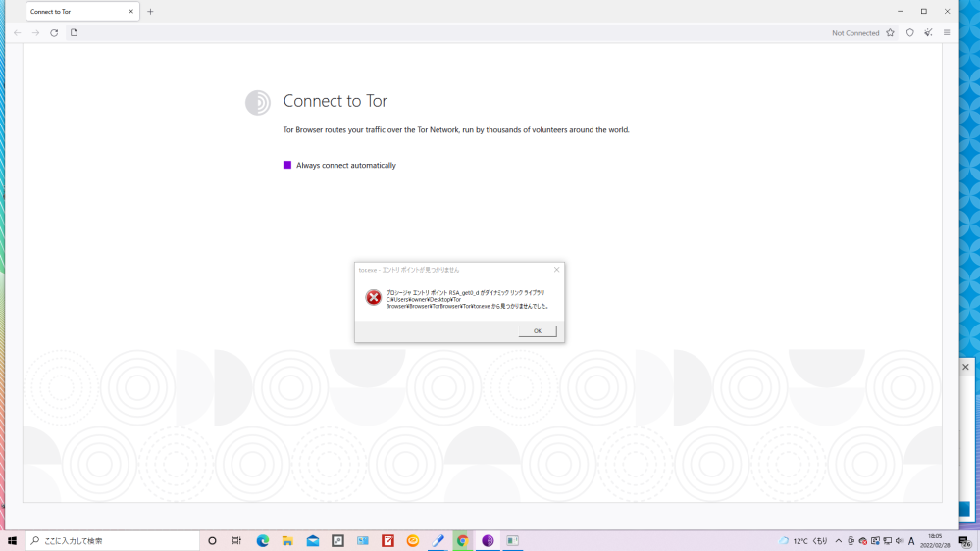Click the forward navigation arrow
Image resolution: width=980 pixels, height=551 pixels.
(35, 33)
